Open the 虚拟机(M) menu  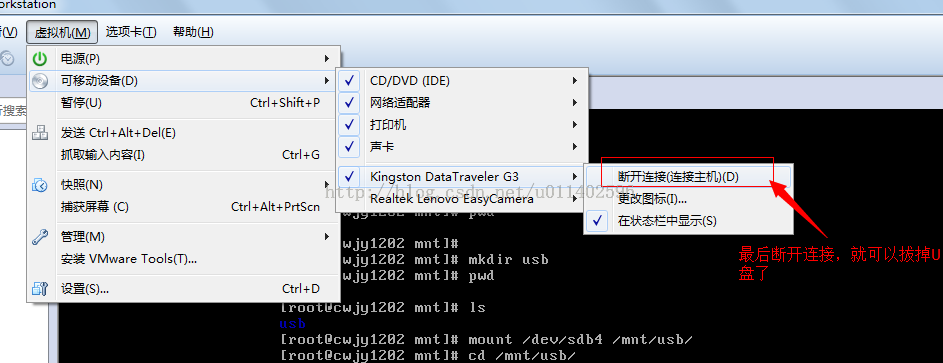point(62,32)
